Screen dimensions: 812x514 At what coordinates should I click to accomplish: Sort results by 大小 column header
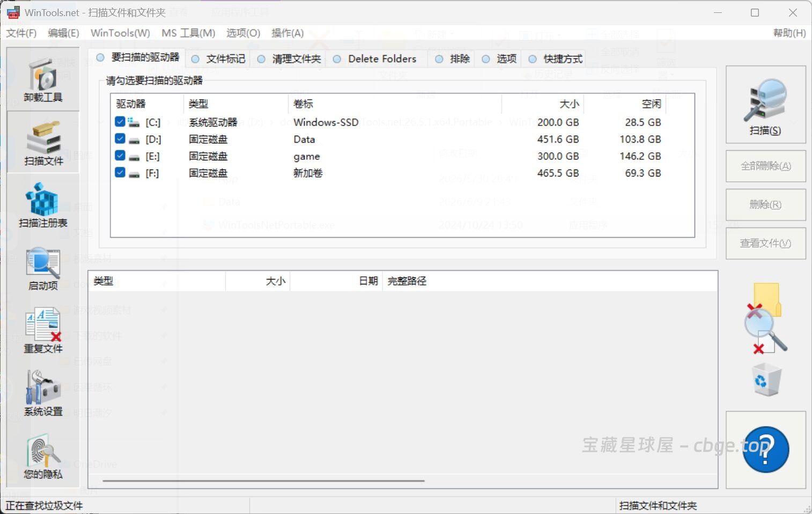(x=258, y=281)
